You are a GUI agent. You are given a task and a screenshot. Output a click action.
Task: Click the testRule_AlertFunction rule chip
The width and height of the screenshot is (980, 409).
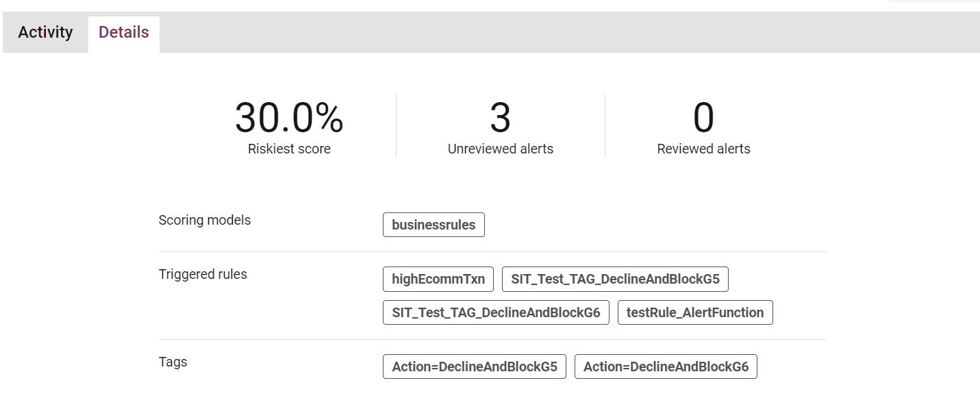tap(695, 312)
